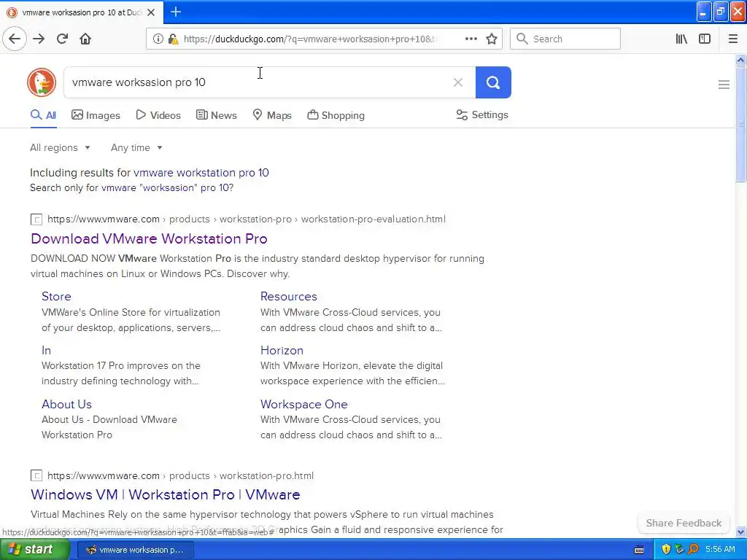Select the vmware worksasion taskbar button

click(135, 550)
